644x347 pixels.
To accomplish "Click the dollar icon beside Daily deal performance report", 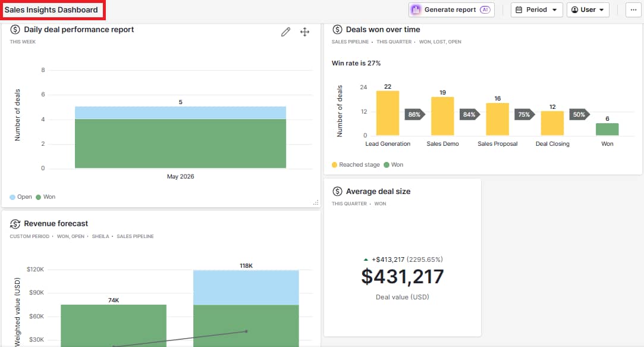I will (x=15, y=30).
